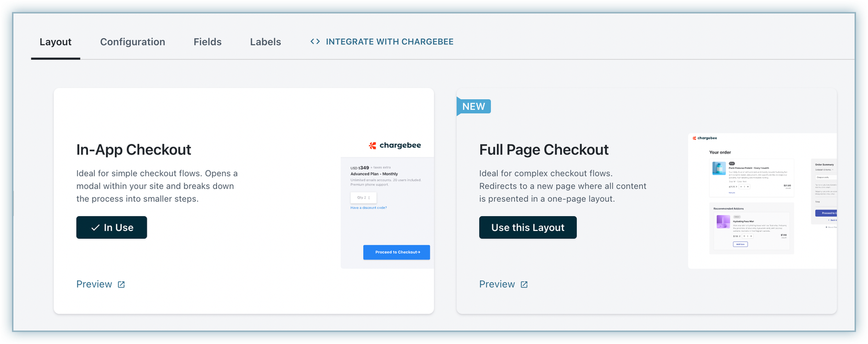868x344 pixels.
Task: Click the NEW badge on Full Page Checkout
Action: [x=473, y=107]
